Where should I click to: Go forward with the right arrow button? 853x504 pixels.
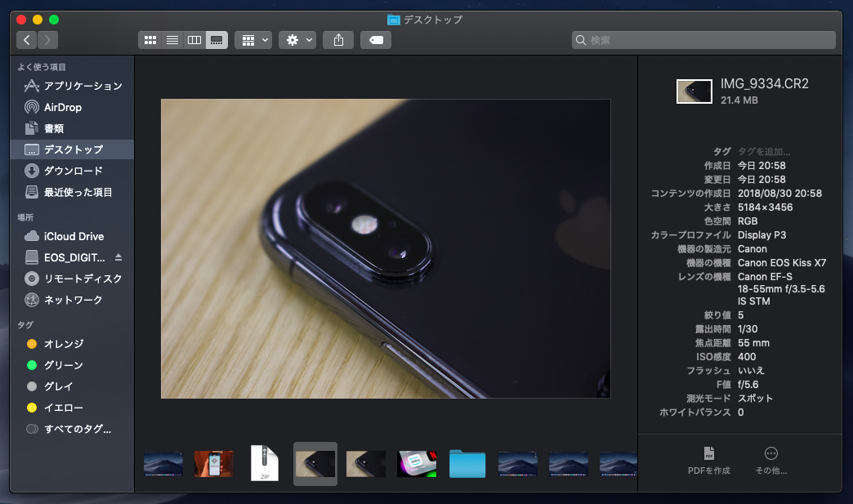(48, 40)
